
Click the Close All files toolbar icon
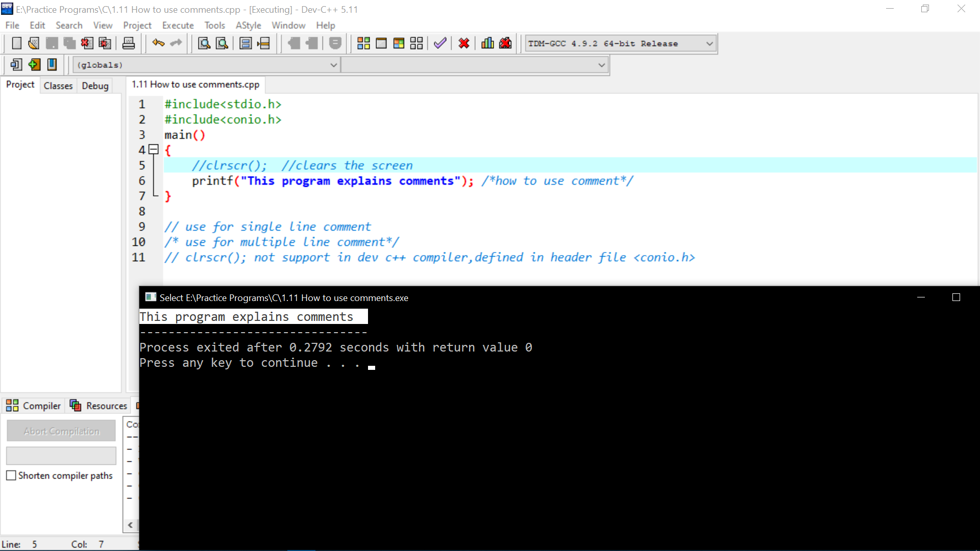pyautogui.click(x=105, y=43)
